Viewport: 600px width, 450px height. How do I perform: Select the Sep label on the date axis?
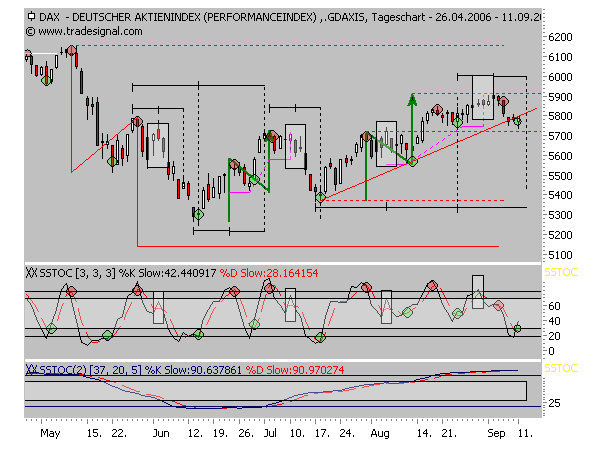pos(496,433)
